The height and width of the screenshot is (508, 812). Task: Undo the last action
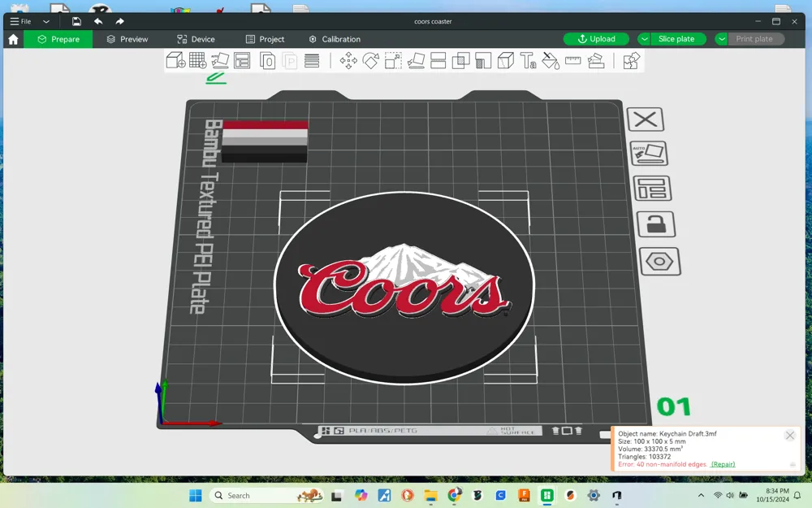click(98, 21)
